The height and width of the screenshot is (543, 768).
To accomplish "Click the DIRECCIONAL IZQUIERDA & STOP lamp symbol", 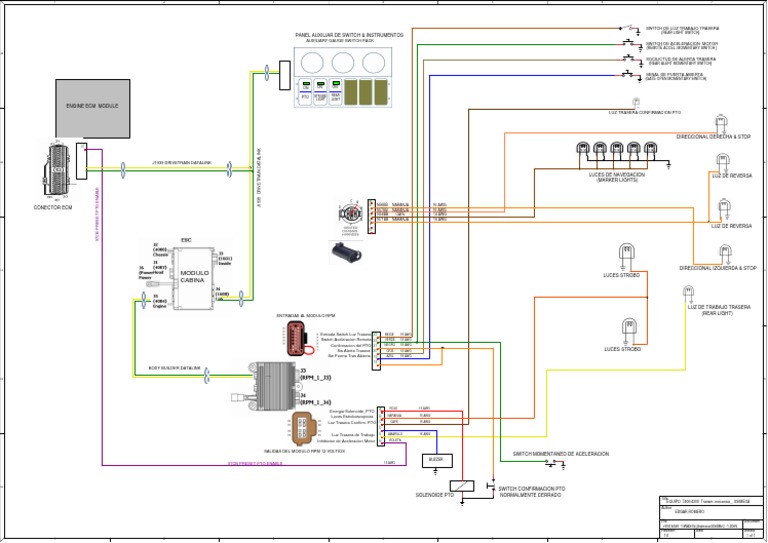I will click(x=725, y=254).
